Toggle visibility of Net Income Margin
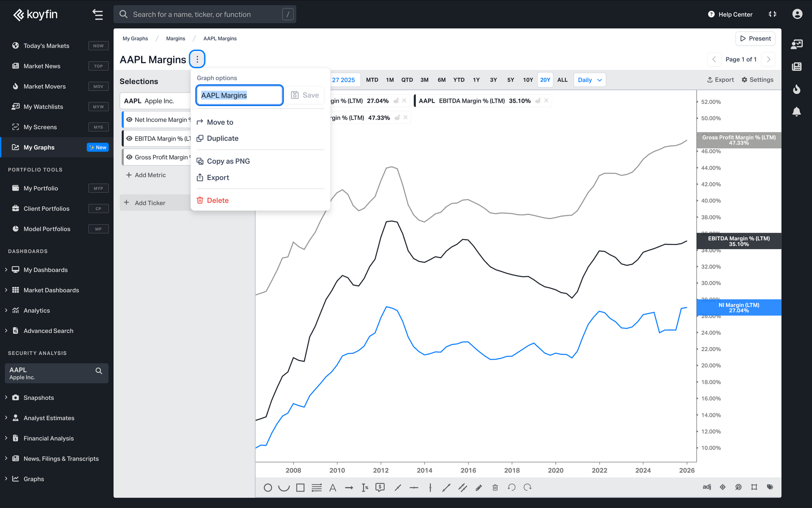Screen dimensions: 812x508 (129, 120)
